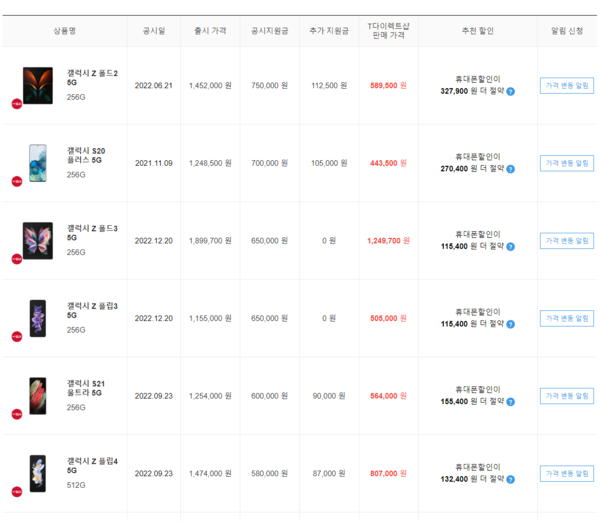Click red badge on 갤럭시 S20 플러스 row
This screenshot has width=600, height=521.
[x=17, y=181]
